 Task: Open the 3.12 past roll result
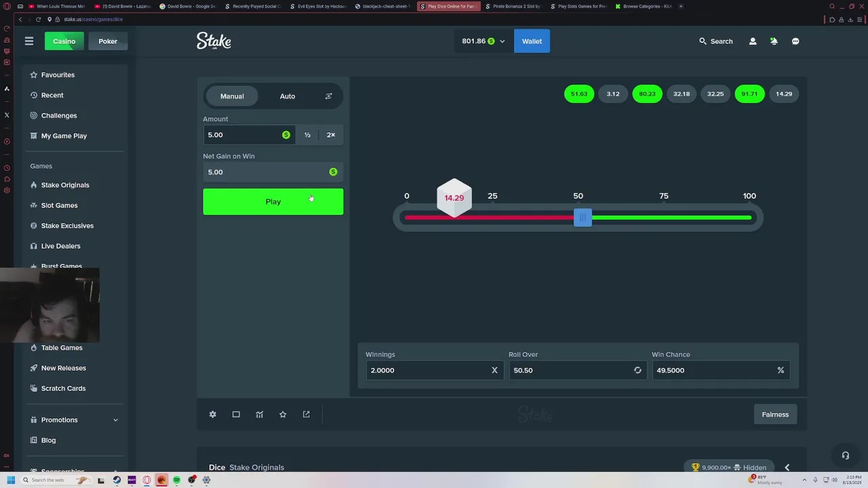click(613, 94)
